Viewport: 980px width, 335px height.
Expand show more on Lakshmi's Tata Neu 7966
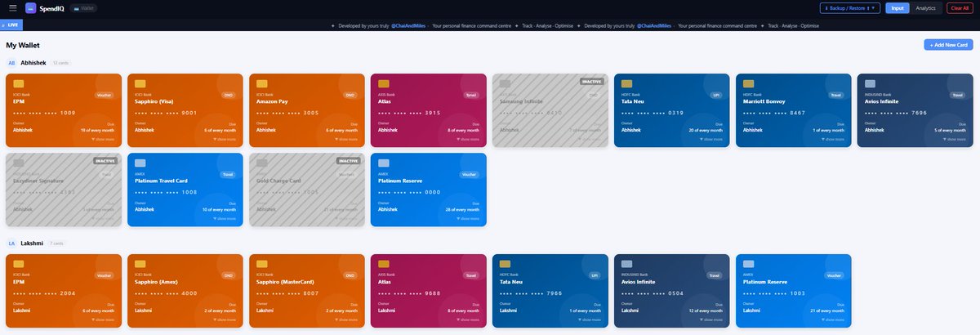tap(590, 320)
